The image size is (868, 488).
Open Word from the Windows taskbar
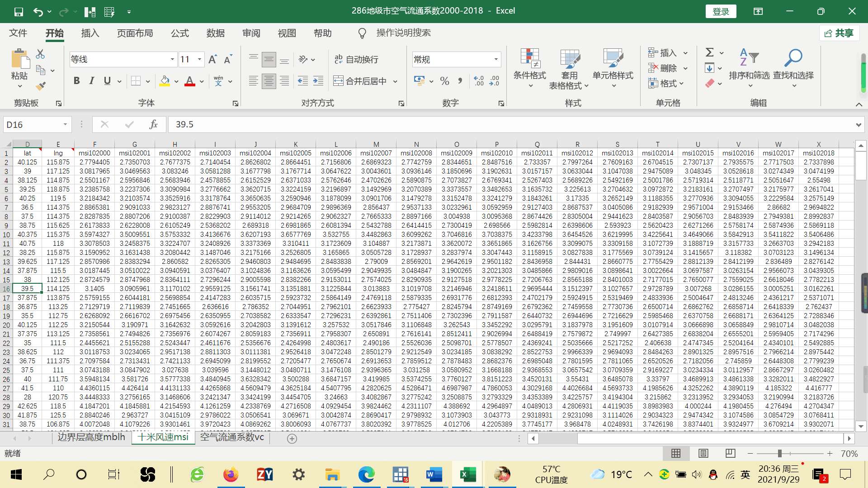pos(434,474)
